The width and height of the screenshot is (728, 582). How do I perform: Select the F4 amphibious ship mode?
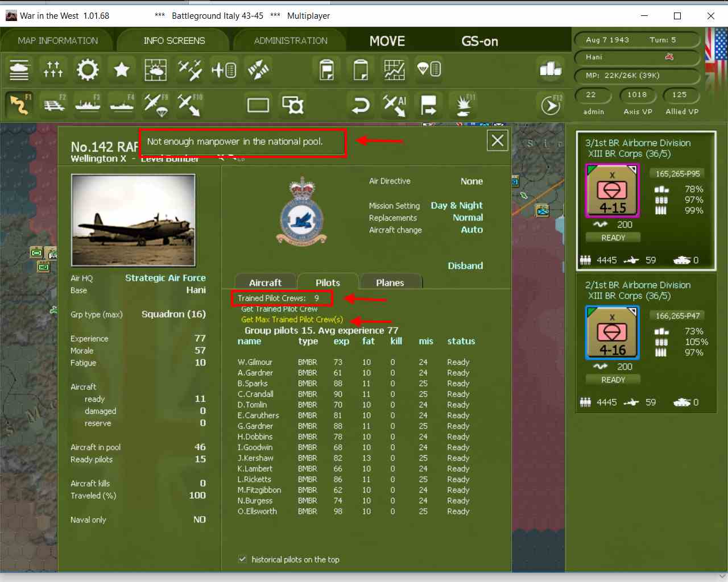(x=122, y=105)
